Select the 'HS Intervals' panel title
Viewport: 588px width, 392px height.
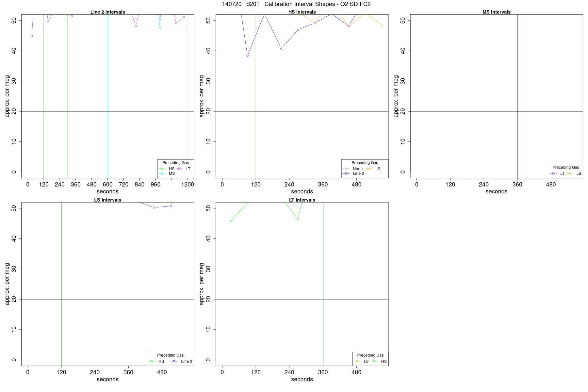coord(302,12)
